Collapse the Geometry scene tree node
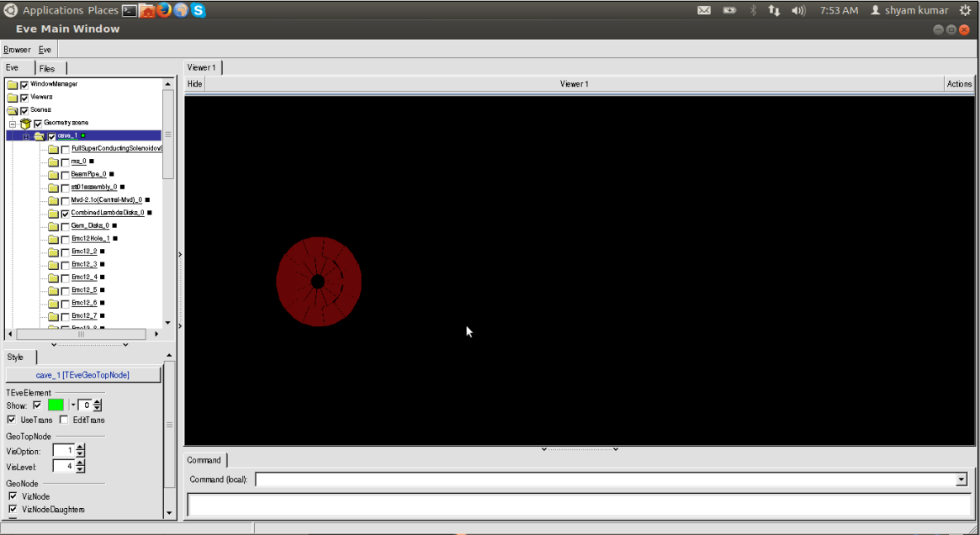 click(13, 124)
